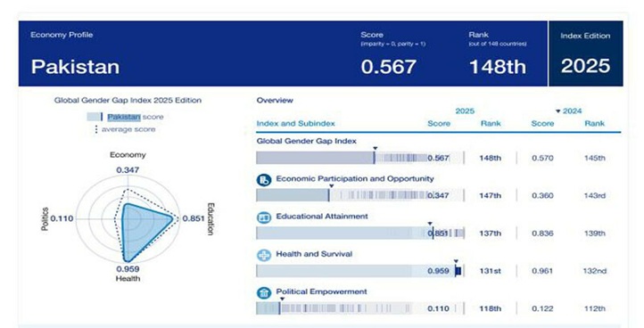644x328 pixels.
Task: Click the Health and Survival cross icon
Action: click(264, 255)
